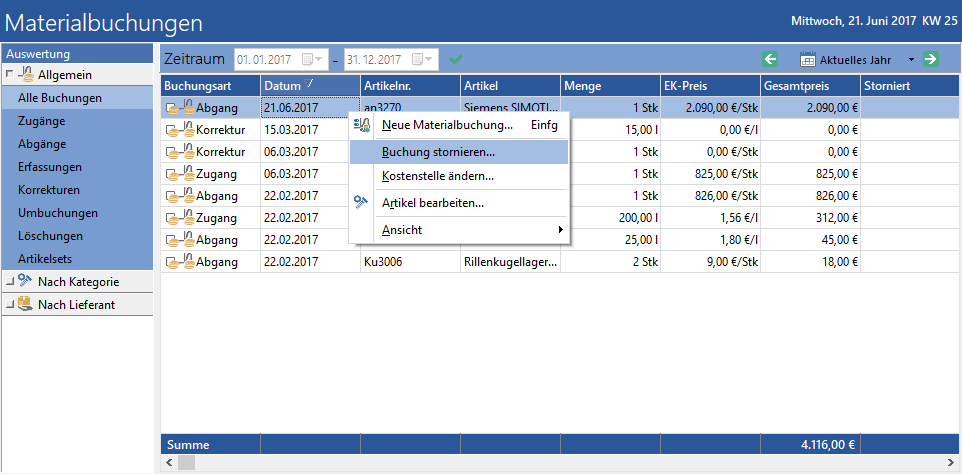Expand the Nach Kategorie group

tap(9, 282)
